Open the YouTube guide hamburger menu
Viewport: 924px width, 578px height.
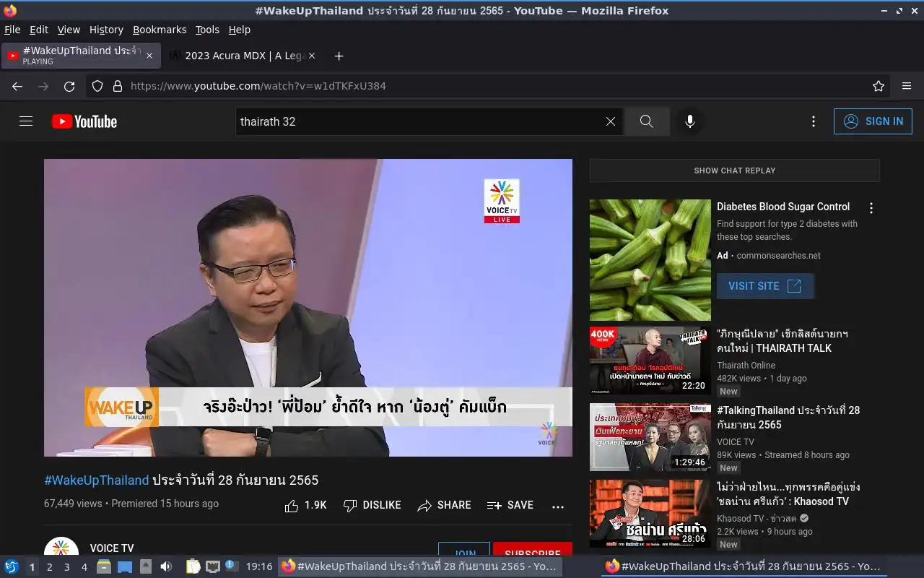(26, 121)
